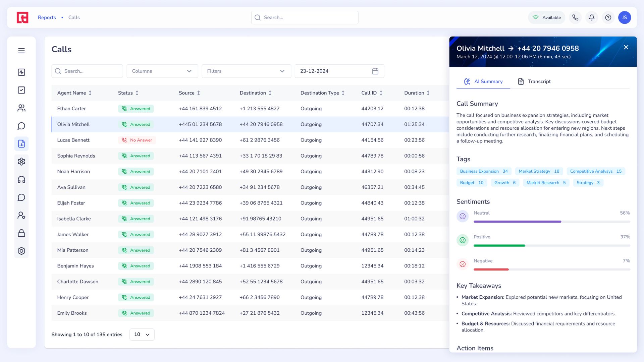
Task: Open the contacts panel from sidebar
Action: click(x=21, y=108)
